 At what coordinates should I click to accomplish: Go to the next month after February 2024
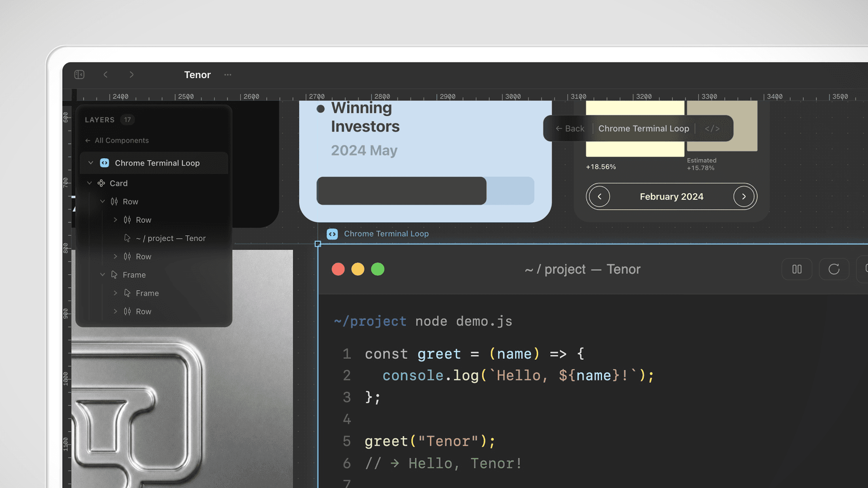[x=744, y=197]
